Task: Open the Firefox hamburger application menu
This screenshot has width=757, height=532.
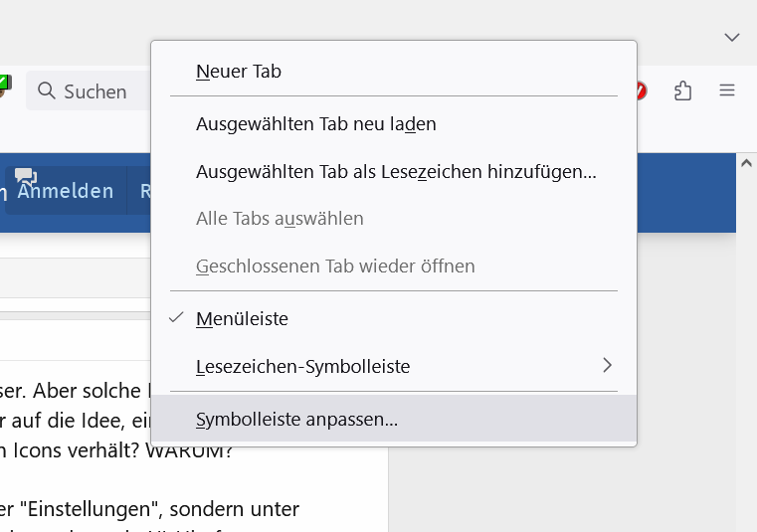Action: (x=727, y=90)
